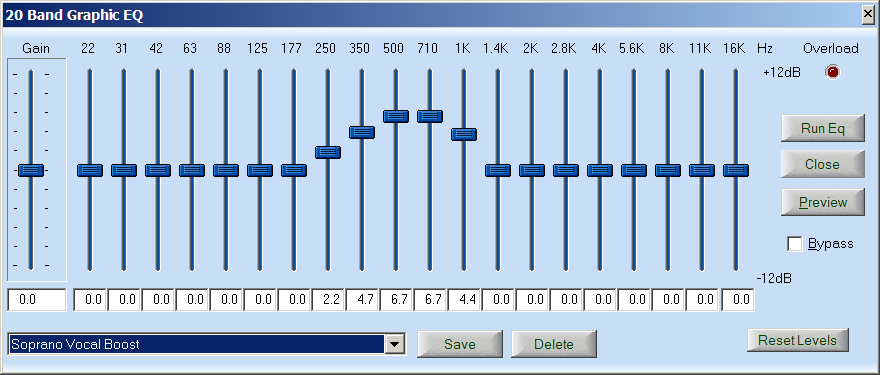880x375 pixels.
Task: Delete the selected preset
Action: (553, 344)
